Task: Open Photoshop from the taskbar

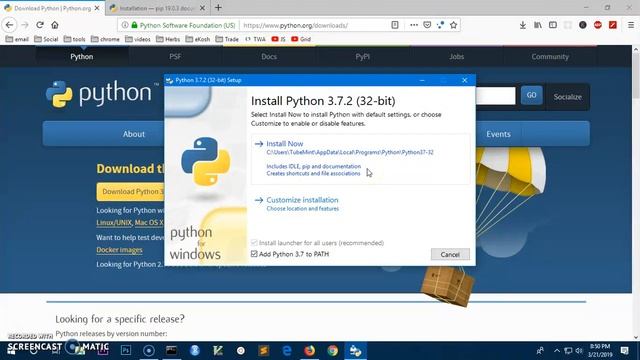Action: (x=126, y=351)
